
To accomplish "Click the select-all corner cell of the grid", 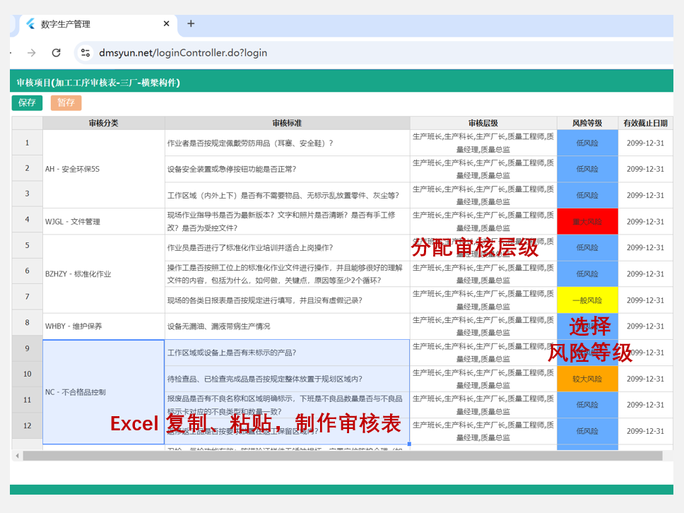I will click(x=26, y=123).
